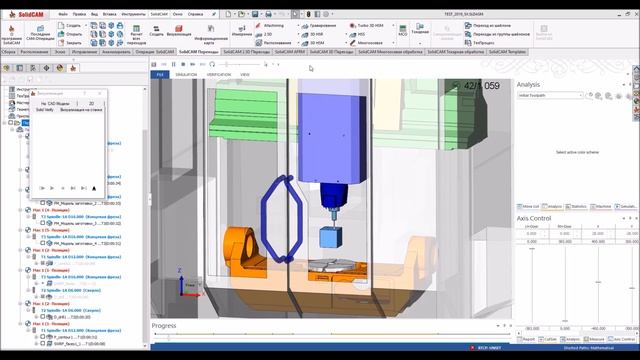Viewport: 640px width, 360px height.
Task: Open the File menu
Action: tap(63, 14)
